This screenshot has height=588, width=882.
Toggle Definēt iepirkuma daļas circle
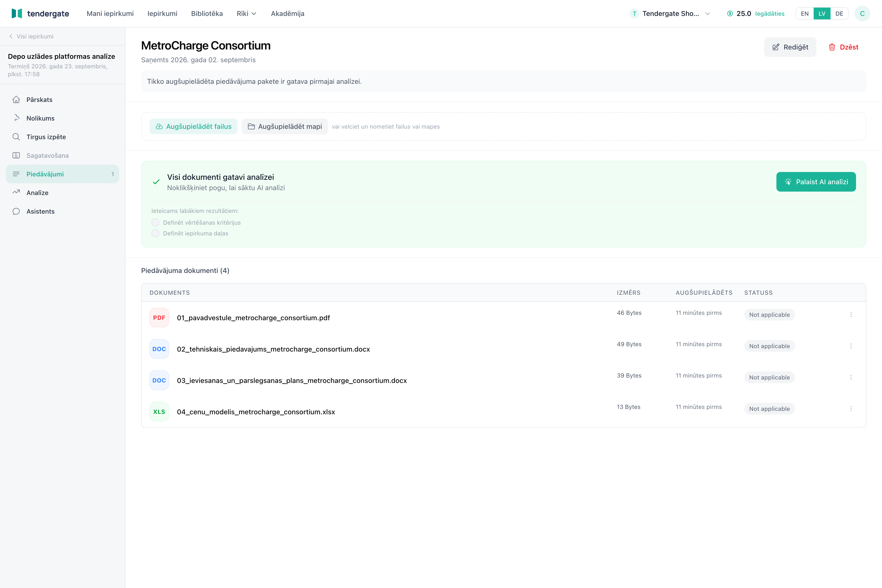click(155, 233)
